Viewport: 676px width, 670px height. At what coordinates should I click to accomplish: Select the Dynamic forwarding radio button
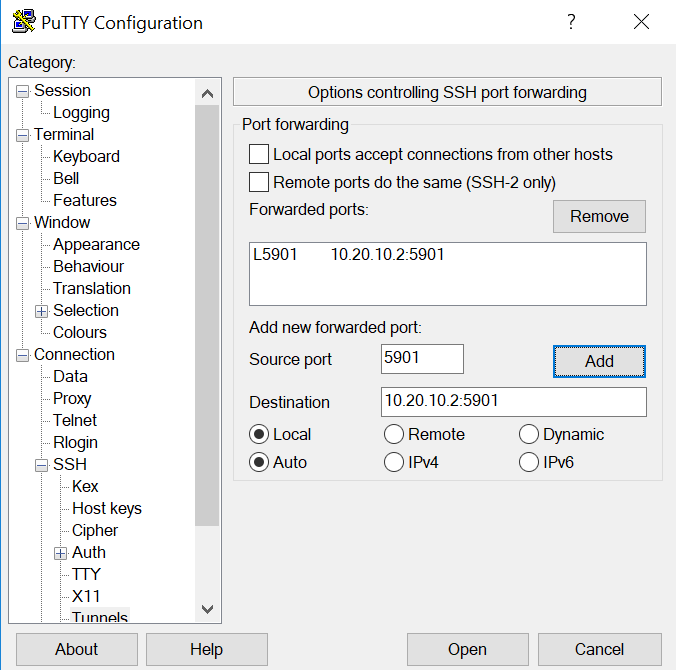529,434
